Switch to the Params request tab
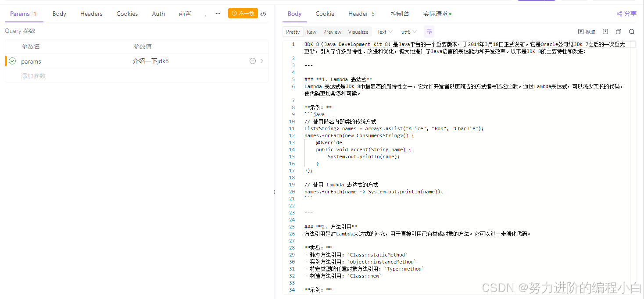This screenshot has width=644, height=299. (23, 14)
